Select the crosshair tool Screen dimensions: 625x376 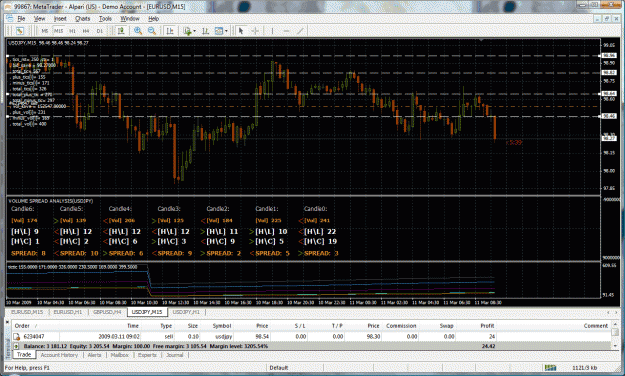(x=255, y=31)
